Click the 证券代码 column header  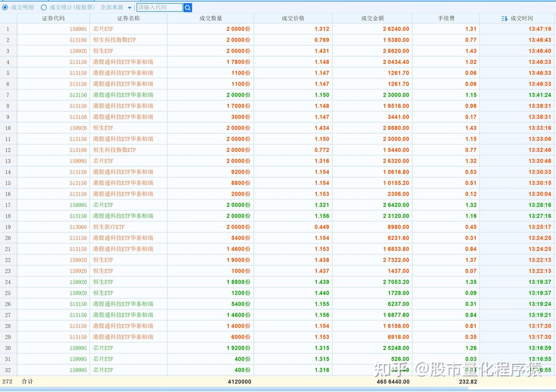[x=53, y=18]
